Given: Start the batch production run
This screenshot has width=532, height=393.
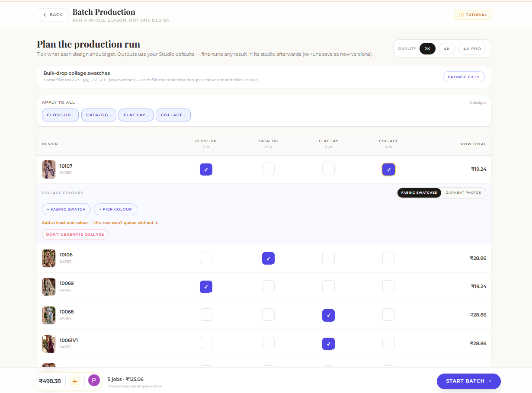Looking at the screenshot, I should [468, 381].
